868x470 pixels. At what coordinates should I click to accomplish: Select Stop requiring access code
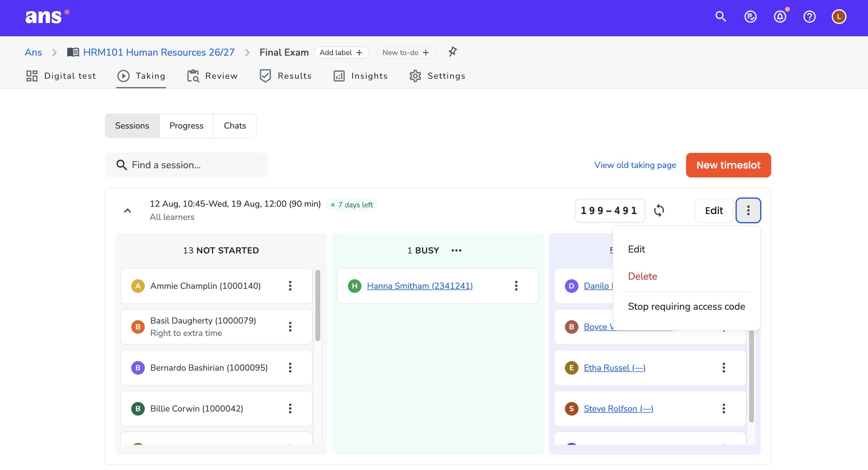[x=686, y=306]
